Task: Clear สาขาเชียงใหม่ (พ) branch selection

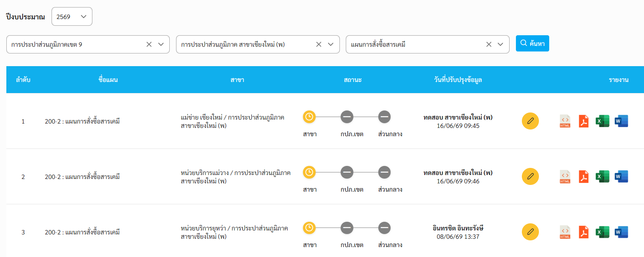Action: pos(319,44)
